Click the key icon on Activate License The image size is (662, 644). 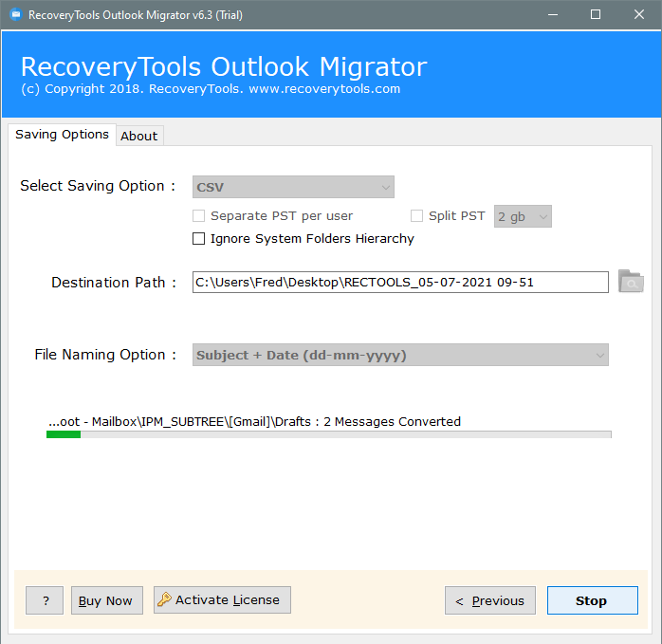tap(164, 599)
